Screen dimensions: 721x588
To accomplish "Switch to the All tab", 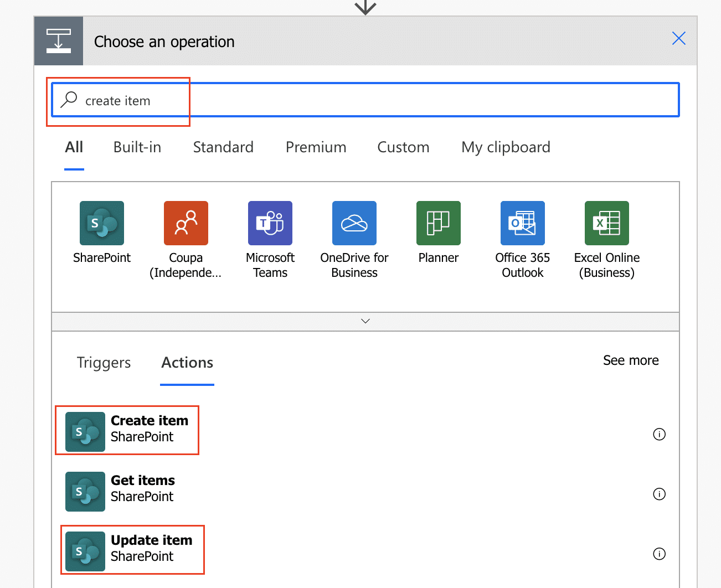I will pos(74,147).
